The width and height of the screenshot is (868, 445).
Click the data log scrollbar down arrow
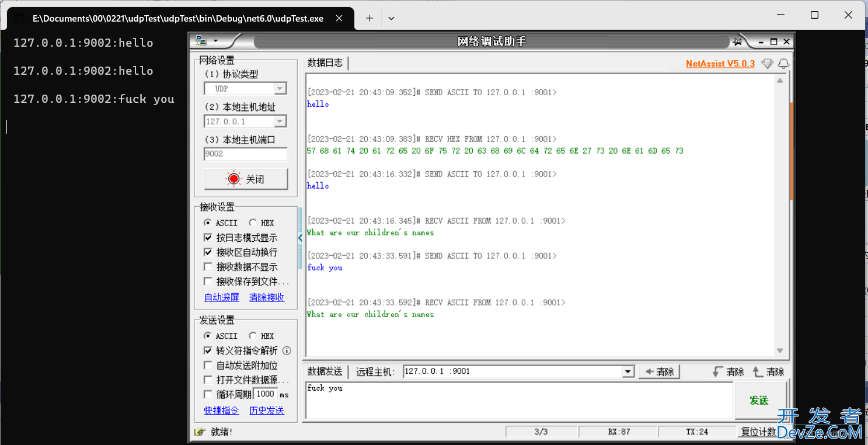pyautogui.click(x=780, y=351)
